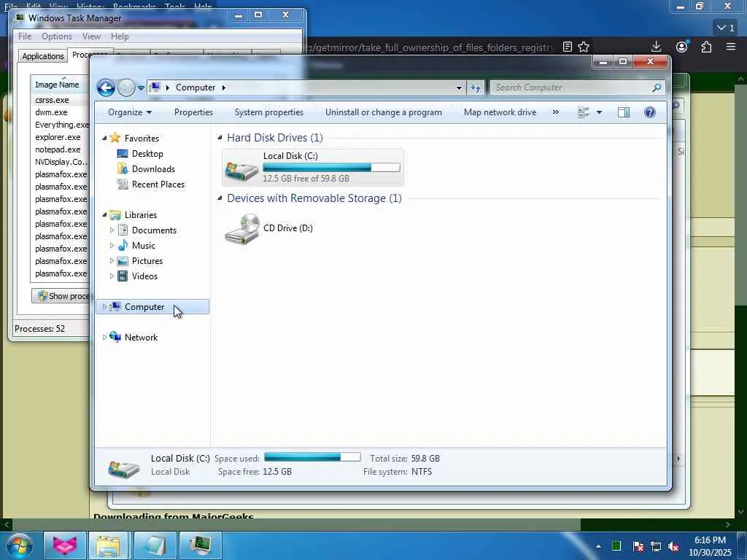Click the Change your view icon
This screenshot has height=560, width=747.
[584, 112]
